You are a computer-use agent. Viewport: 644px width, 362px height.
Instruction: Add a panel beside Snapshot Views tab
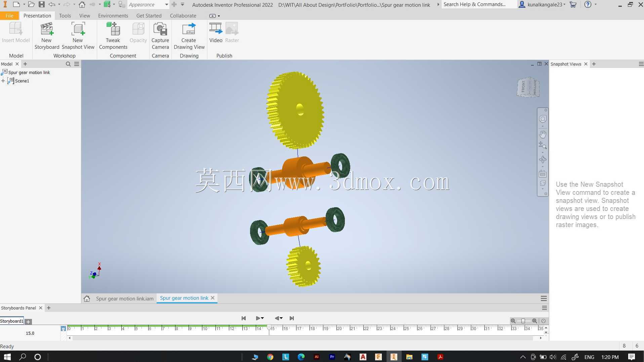click(594, 64)
